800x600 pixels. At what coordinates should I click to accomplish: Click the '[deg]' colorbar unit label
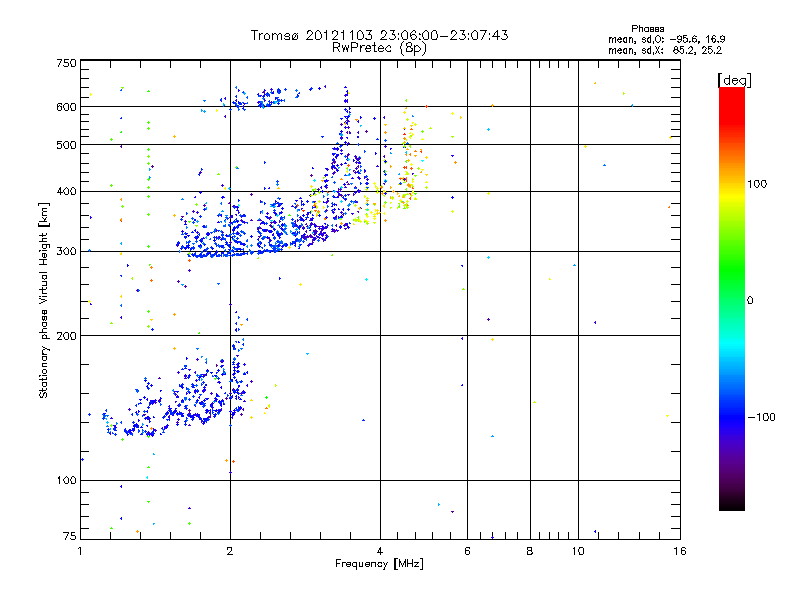pyautogui.click(x=734, y=80)
